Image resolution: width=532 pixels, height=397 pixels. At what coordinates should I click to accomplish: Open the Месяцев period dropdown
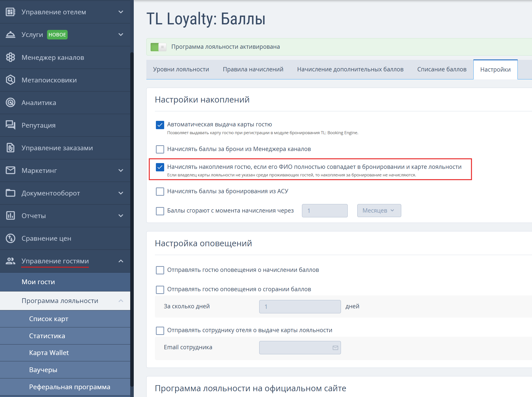pos(379,211)
